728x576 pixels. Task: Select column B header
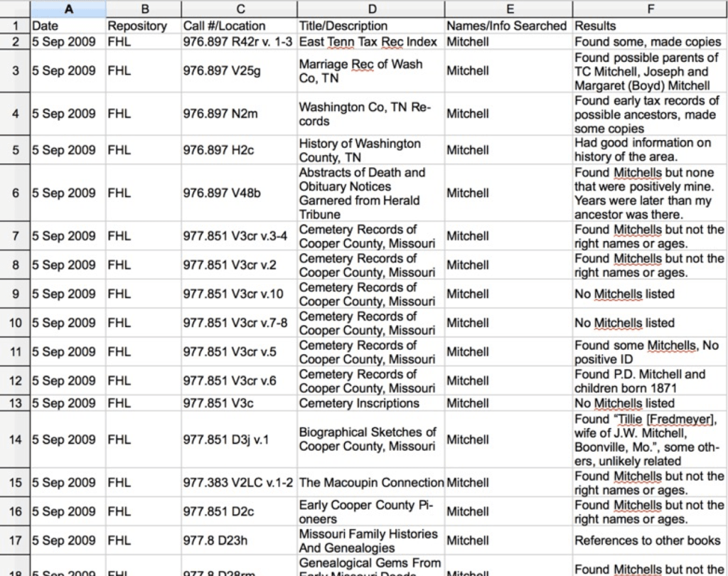143,9
